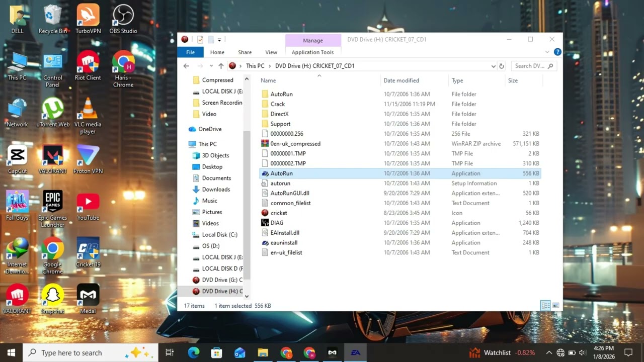Open File Explorer taskbar icon

click(x=263, y=352)
